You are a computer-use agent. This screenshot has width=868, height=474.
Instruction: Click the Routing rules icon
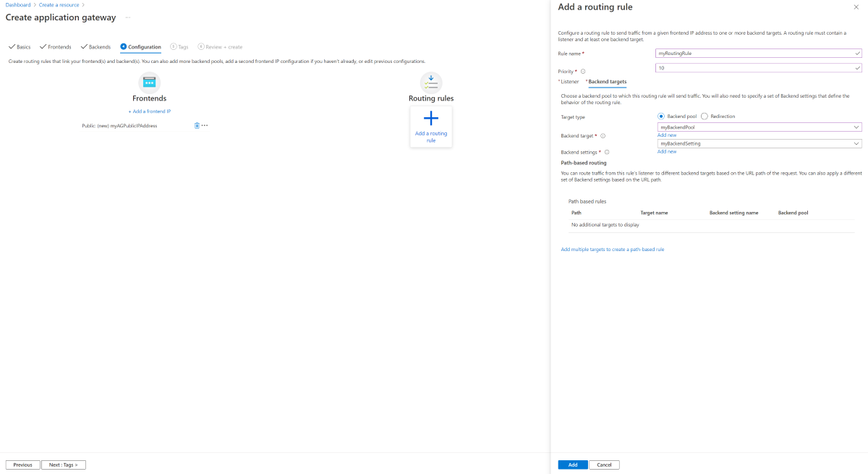point(431,82)
